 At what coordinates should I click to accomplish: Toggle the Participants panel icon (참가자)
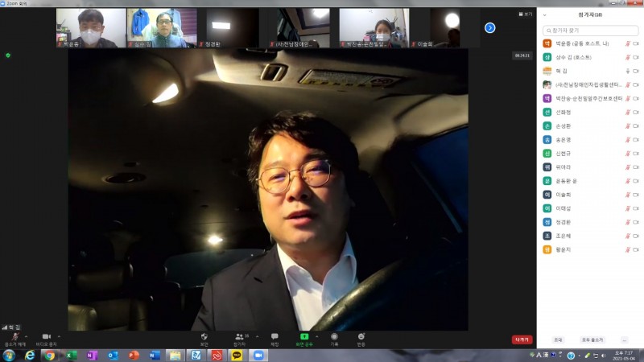[x=239, y=336]
